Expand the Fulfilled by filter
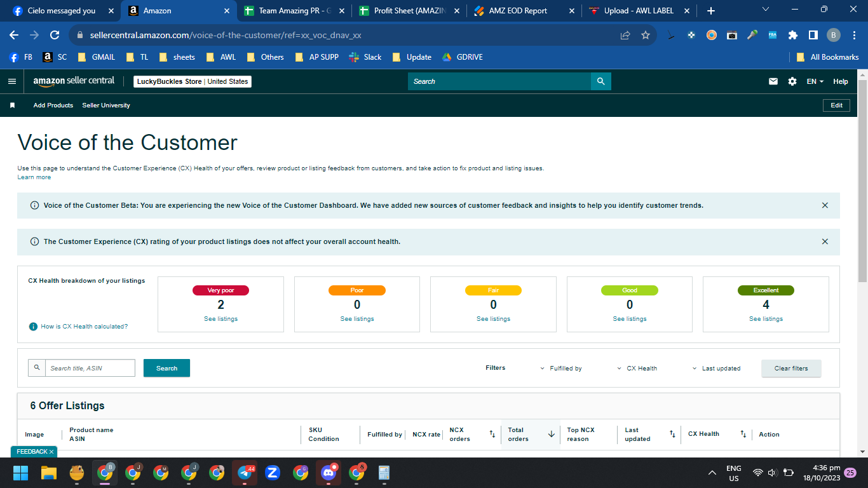 tap(561, 369)
